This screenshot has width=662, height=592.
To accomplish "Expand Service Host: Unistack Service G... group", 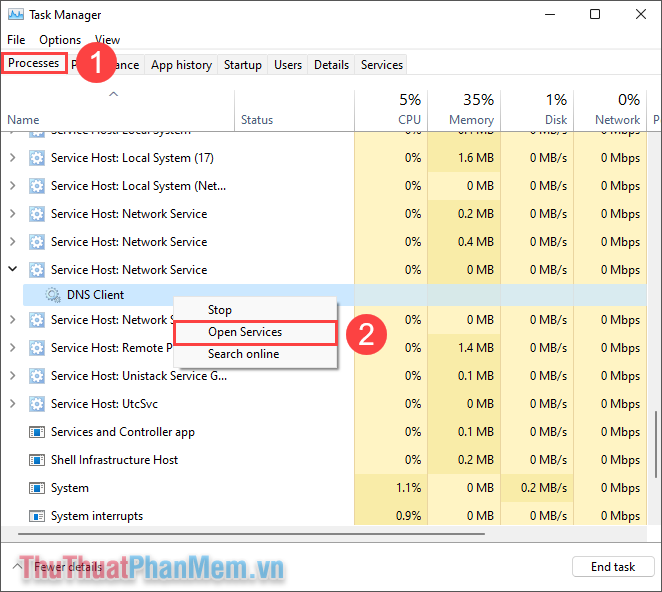I will coord(13,376).
